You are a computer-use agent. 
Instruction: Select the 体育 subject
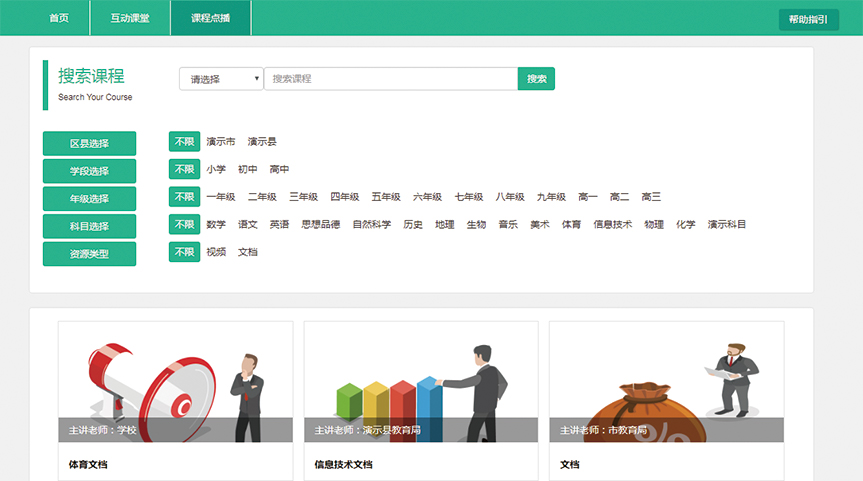tap(571, 224)
